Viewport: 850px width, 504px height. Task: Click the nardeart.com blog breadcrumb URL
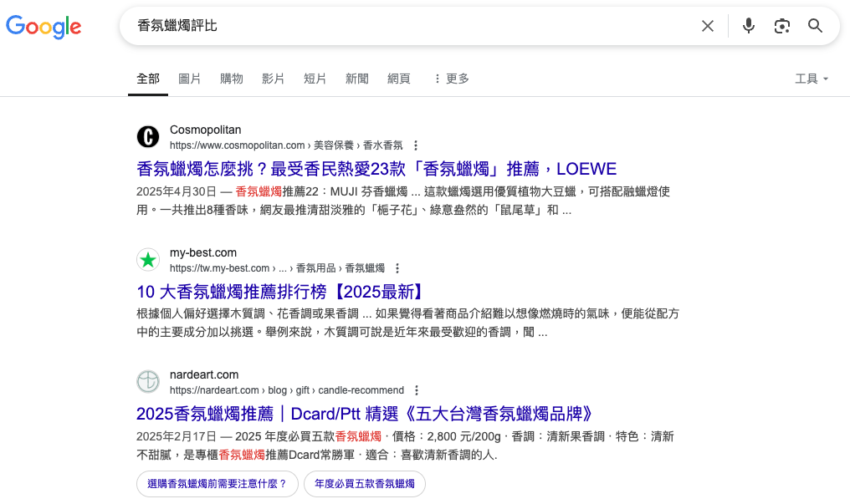click(287, 390)
